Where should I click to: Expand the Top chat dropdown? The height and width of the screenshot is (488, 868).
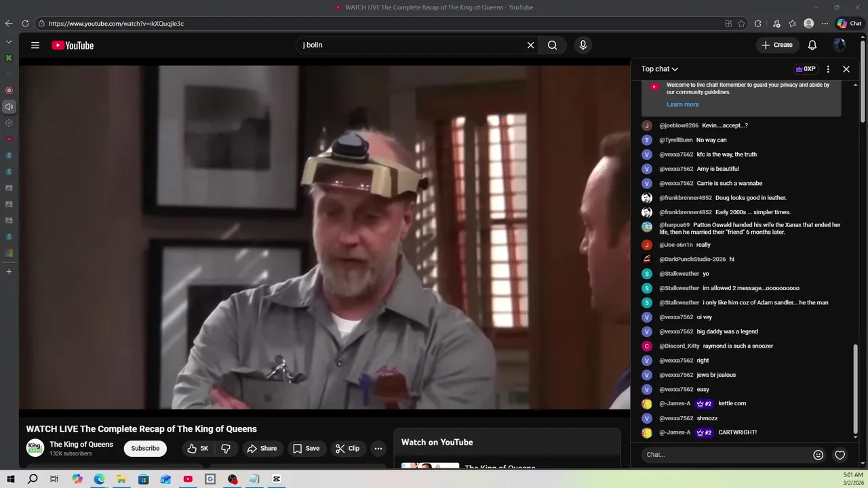point(660,69)
